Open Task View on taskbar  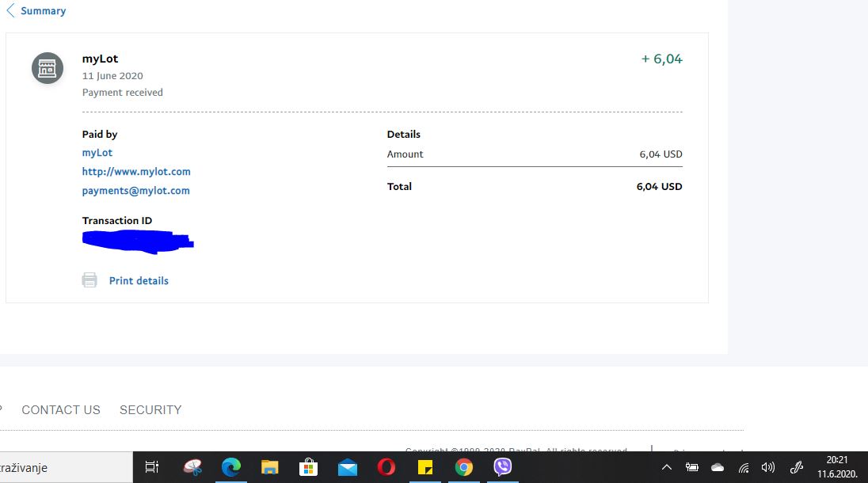point(152,467)
